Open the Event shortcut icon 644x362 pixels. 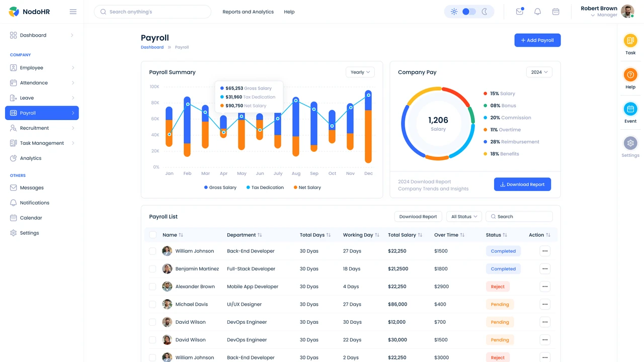630,109
